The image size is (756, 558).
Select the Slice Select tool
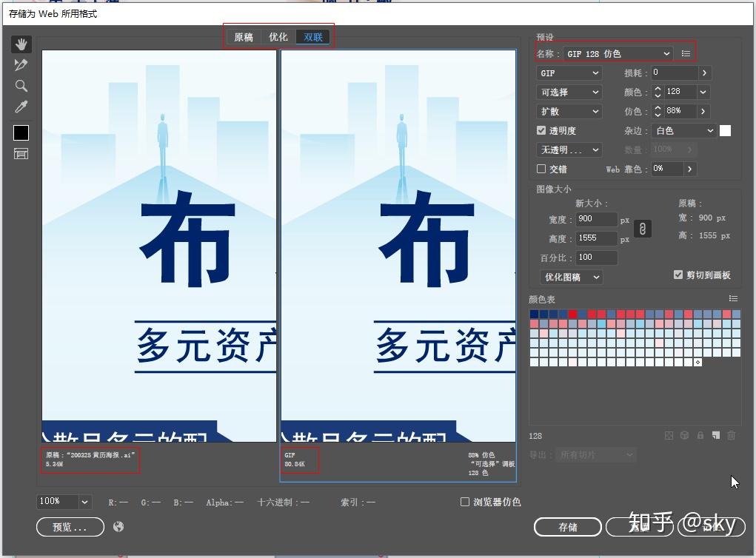pyautogui.click(x=21, y=65)
